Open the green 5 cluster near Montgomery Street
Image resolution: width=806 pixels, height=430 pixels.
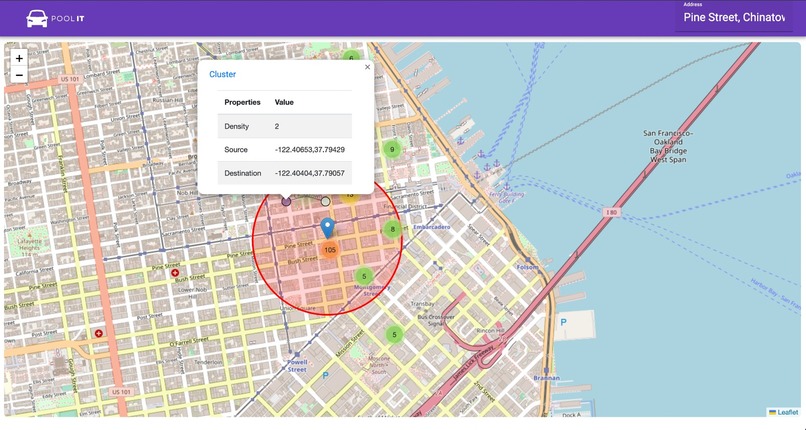[x=364, y=276]
